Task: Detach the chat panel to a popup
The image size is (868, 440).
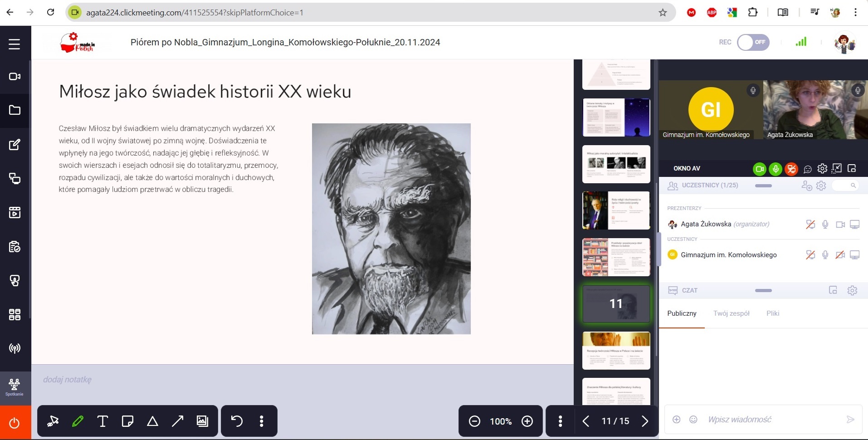Action: pyautogui.click(x=833, y=290)
